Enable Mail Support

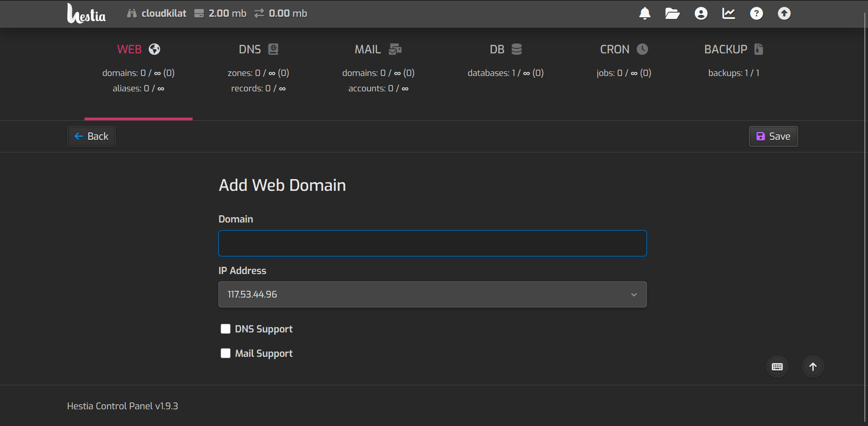(x=226, y=353)
